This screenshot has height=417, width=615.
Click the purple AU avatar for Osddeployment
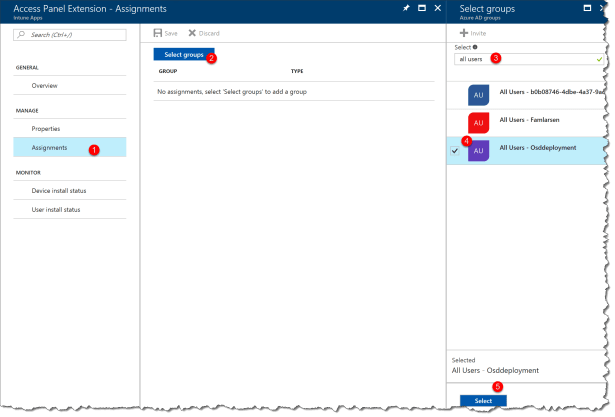[x=479, y=151]
